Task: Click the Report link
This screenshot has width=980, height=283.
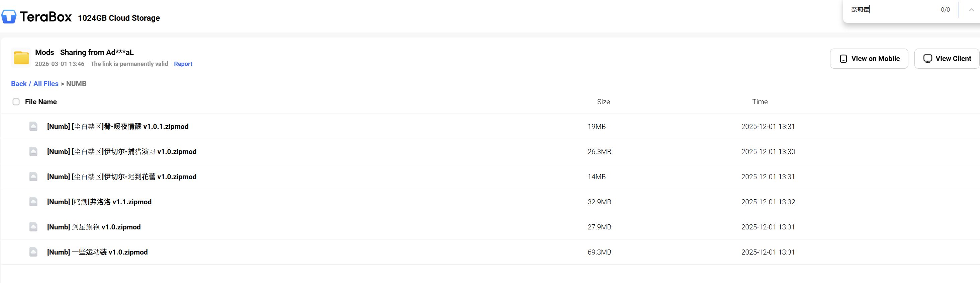Action: (x=183, y=64)
